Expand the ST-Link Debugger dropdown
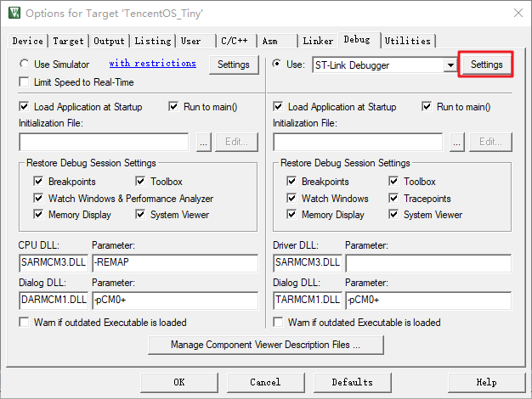 click(x=450, y=65)
